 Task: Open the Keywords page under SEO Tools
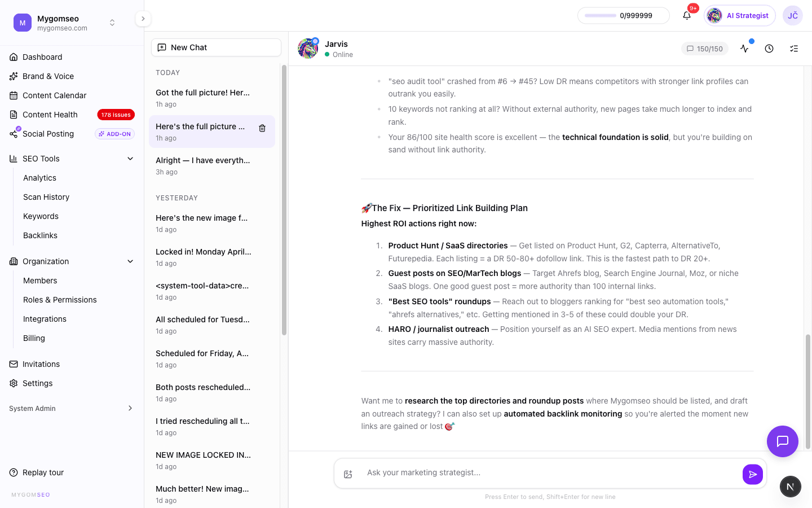41,216
